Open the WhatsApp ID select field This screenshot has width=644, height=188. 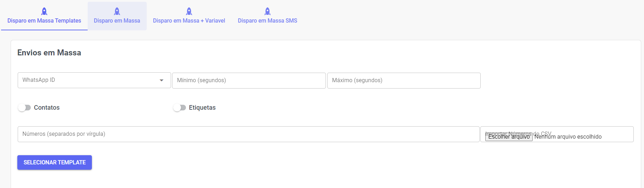[x=88, y=80]
